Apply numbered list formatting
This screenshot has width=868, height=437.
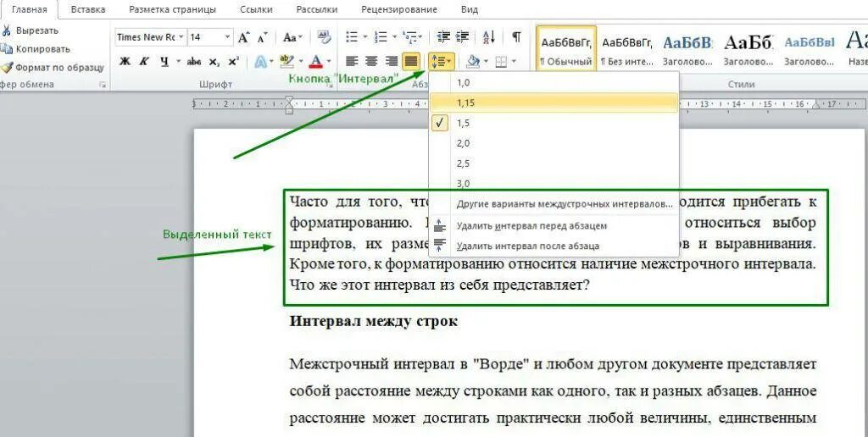pyautogui.click(x=381, y=37)
